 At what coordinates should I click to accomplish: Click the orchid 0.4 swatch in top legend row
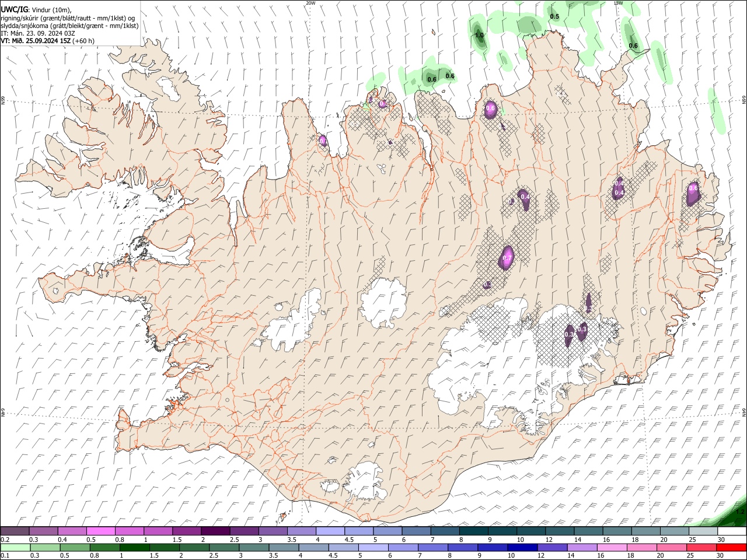coord(72,531)
